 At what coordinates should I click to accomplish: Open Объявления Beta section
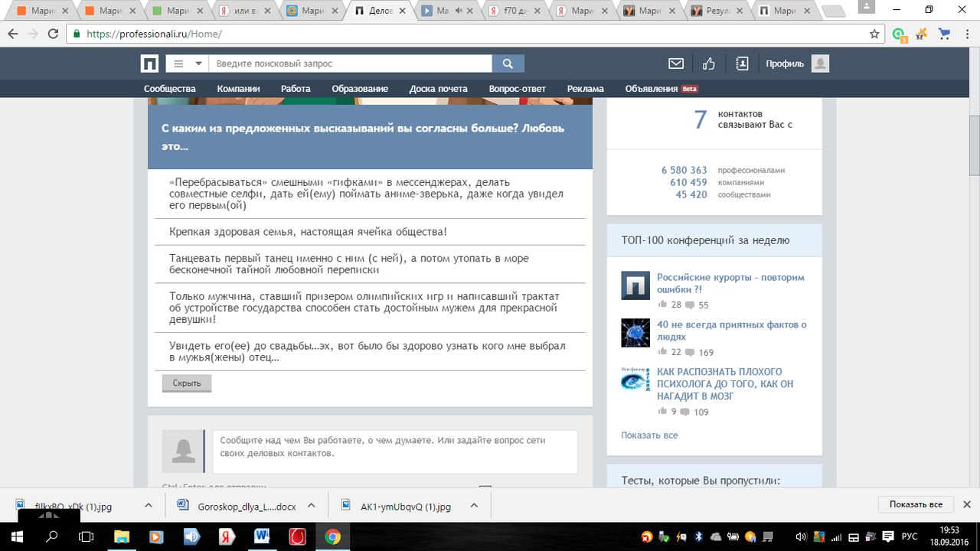click(x=661, y=89)
